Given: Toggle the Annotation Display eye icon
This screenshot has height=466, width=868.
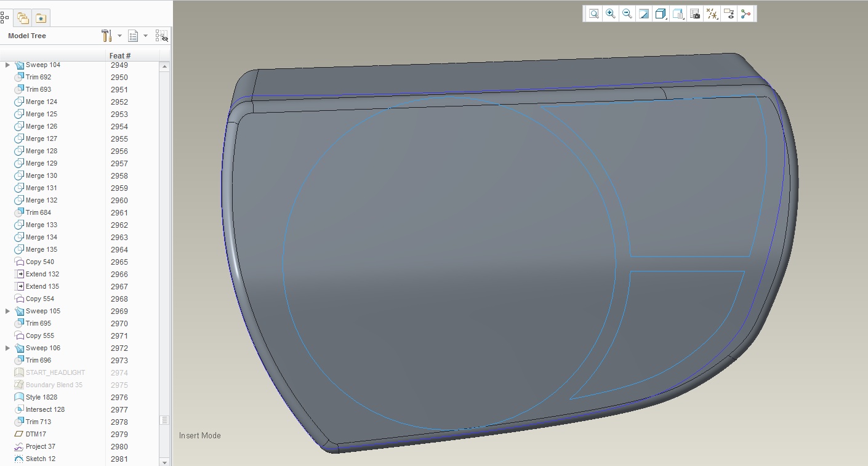Looking at the screenshot, I should point(729,14).
